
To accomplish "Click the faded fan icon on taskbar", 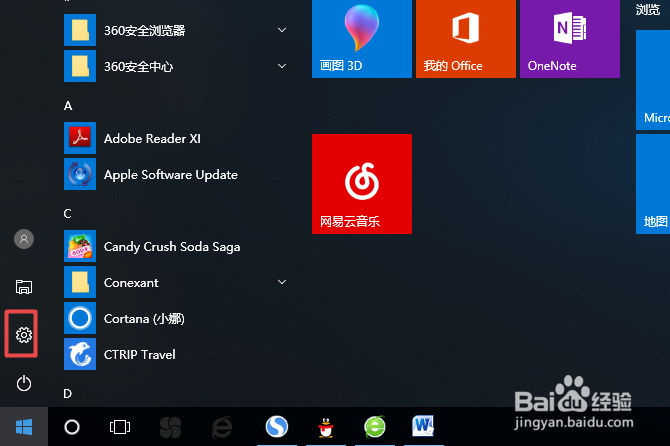I will tap(170, 427).
